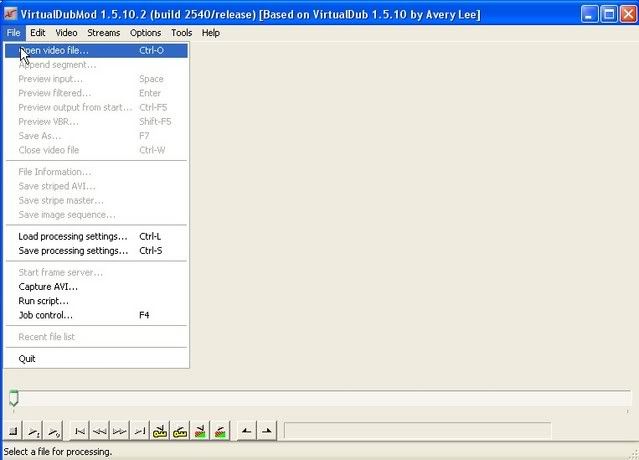The image size is (639, 460).
Task: Click the timeline position slider thumb
Action: pos(14,398)
